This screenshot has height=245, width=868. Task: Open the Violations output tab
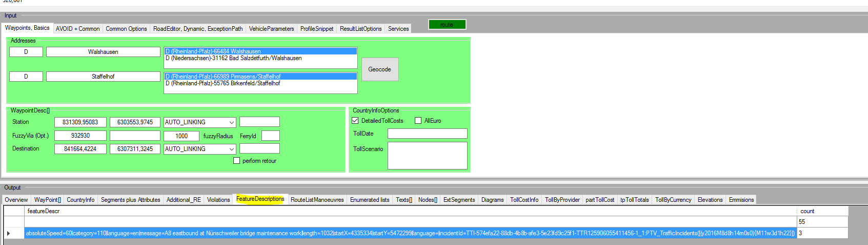(x=218, y=200)
